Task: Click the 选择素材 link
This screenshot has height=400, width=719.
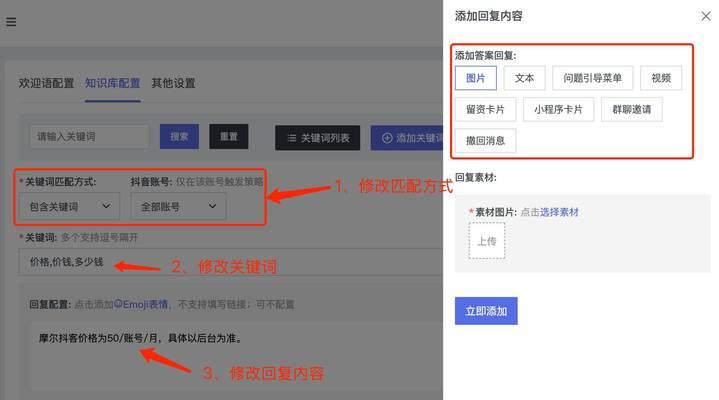Action: [x=559, y=212]
